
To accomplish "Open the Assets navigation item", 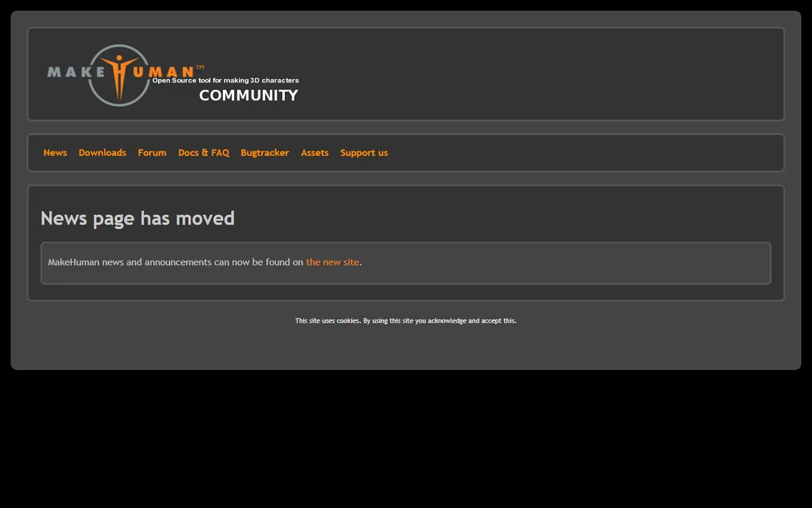I will 315,153.
